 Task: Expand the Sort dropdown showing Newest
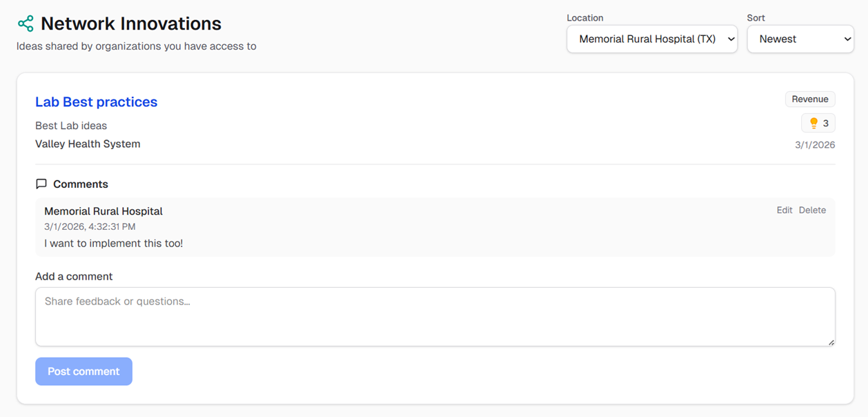pyautogui.click(x=800, y=39)
